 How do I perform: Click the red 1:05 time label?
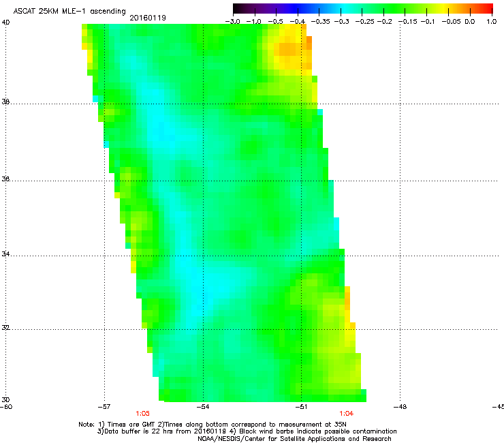[143, 414]
